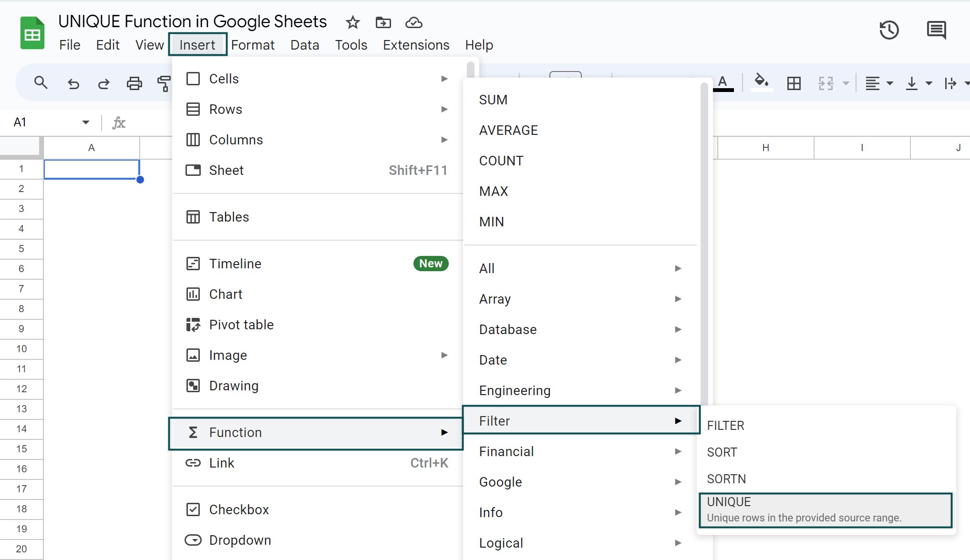Open the name box dropdown arrow
970x560 pixels.
pyautogui.click(x=86, y=122)
